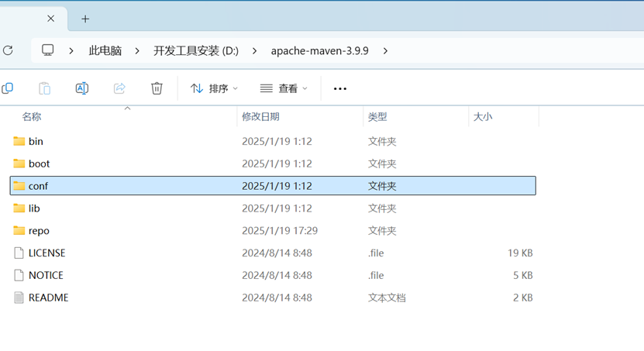
Task: Click the 19 KB size of LICENSE
Action: point(520,253)
